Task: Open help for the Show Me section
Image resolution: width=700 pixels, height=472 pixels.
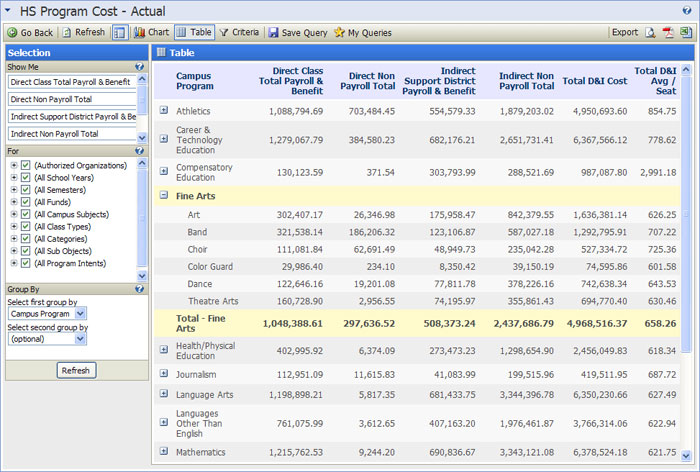Action: click(x=139, y=67)
